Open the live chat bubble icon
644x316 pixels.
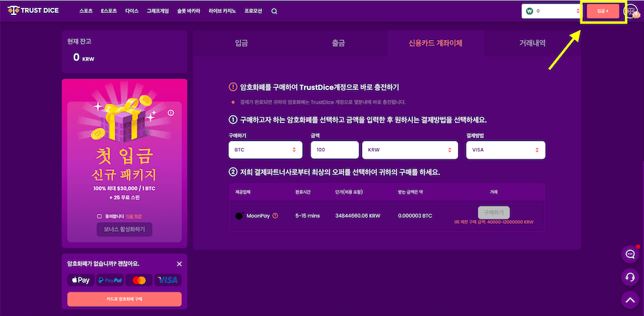click(x=630, y=254)
